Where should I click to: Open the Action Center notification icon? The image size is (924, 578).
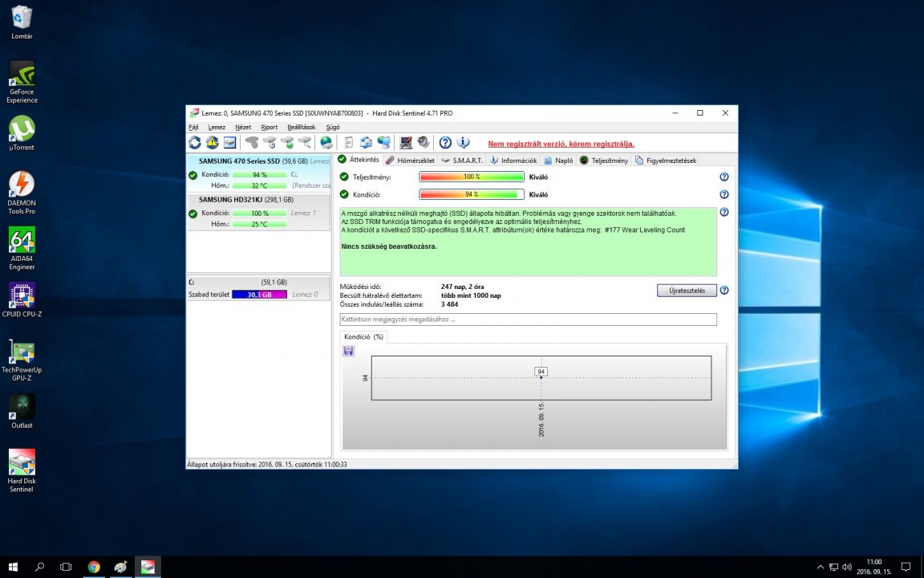click(x=906, y=567)
